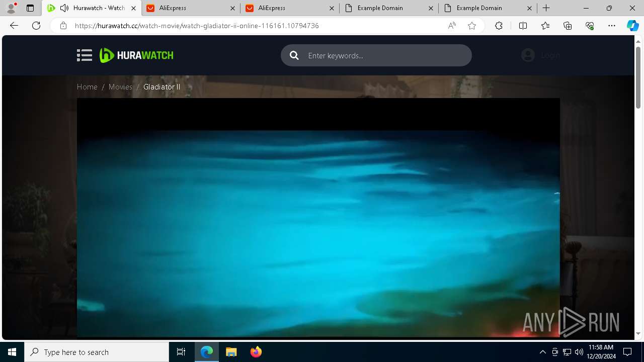Close the last Example Domain tab
This screenshot has width=644, height=362.
tap(530, 8)
